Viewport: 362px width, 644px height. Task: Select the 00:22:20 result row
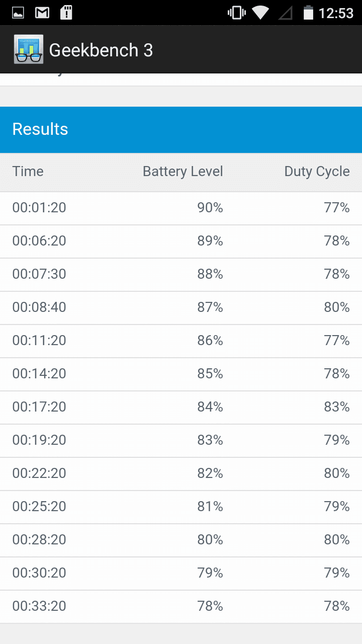[181, 473]
